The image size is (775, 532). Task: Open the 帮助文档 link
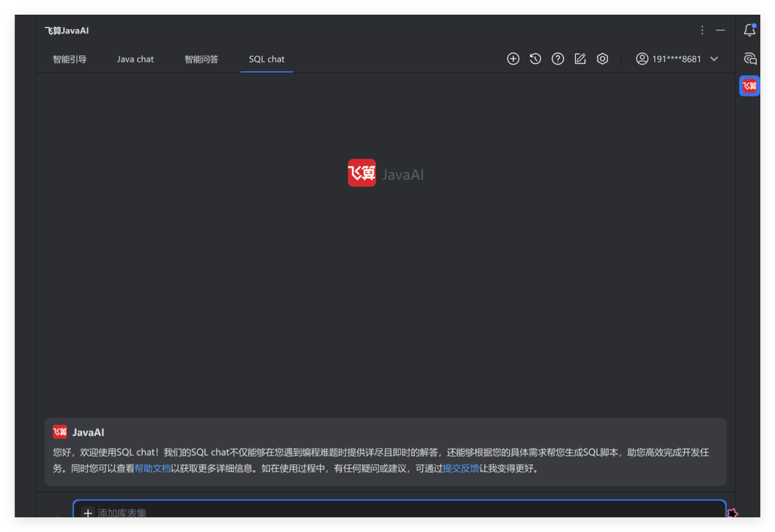153,469
